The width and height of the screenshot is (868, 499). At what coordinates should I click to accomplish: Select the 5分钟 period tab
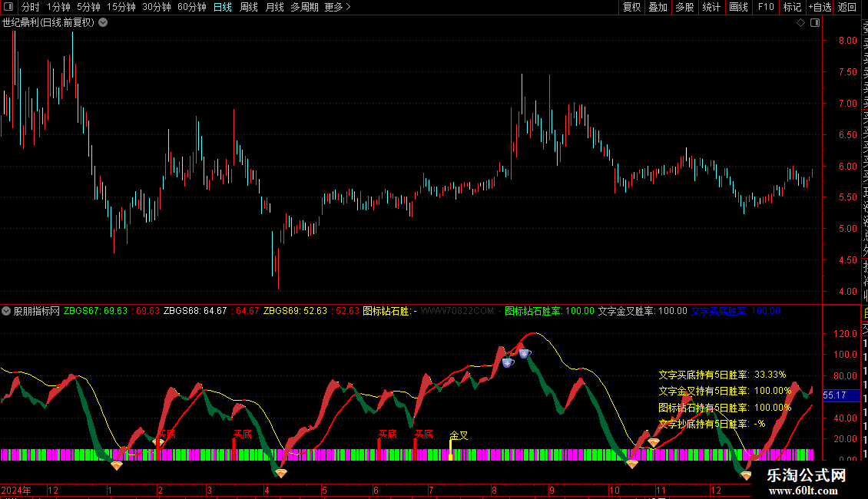point(88,7)
